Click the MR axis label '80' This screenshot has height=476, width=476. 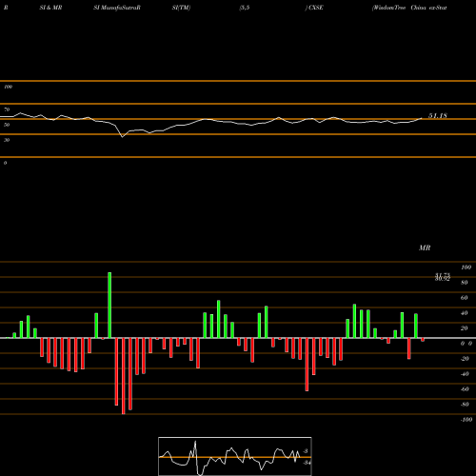[465, 283]
